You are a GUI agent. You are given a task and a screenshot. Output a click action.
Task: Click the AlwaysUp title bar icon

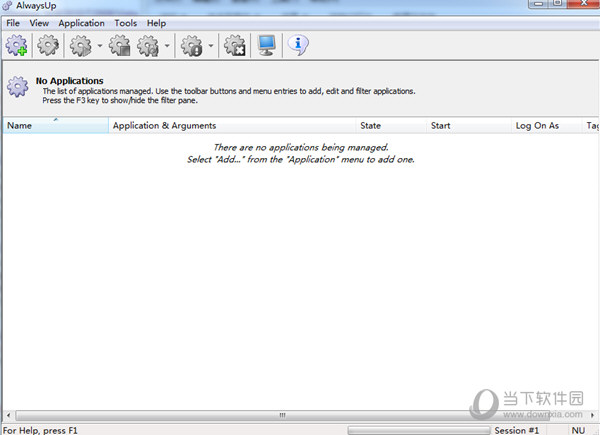(7, 6)
